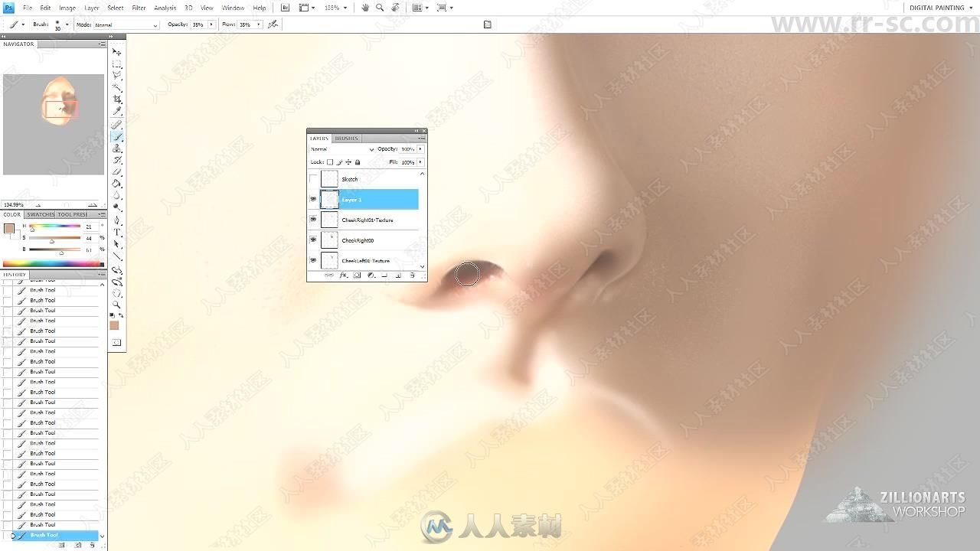The image size is (980, 551).
Task: Select highlighted Brush Tool history state
Action: click(x=55, y=535)
